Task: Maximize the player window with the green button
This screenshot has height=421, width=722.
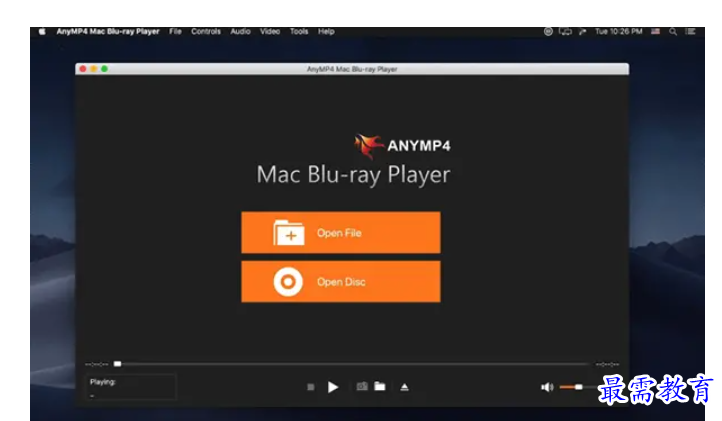Action: coord(105,69)
